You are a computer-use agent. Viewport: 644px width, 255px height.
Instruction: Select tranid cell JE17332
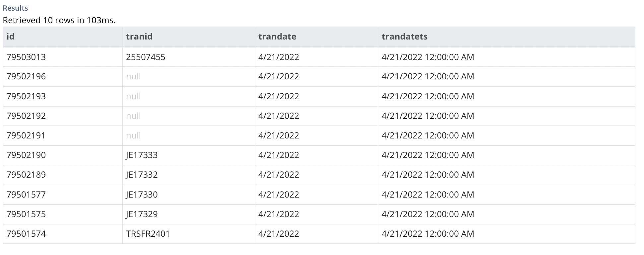point(142,175)
